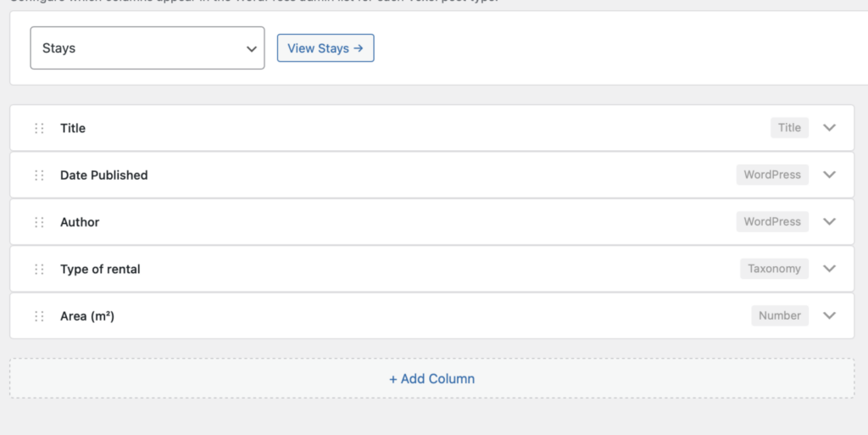
Task: Click the Add Column button
Action: coord(431,379)
